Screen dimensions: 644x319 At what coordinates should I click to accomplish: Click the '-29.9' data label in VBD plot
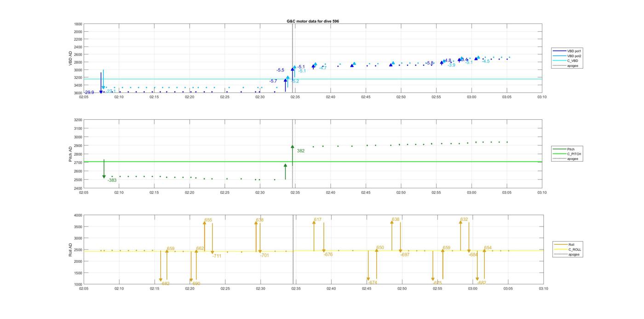click(x=89, y=93)
